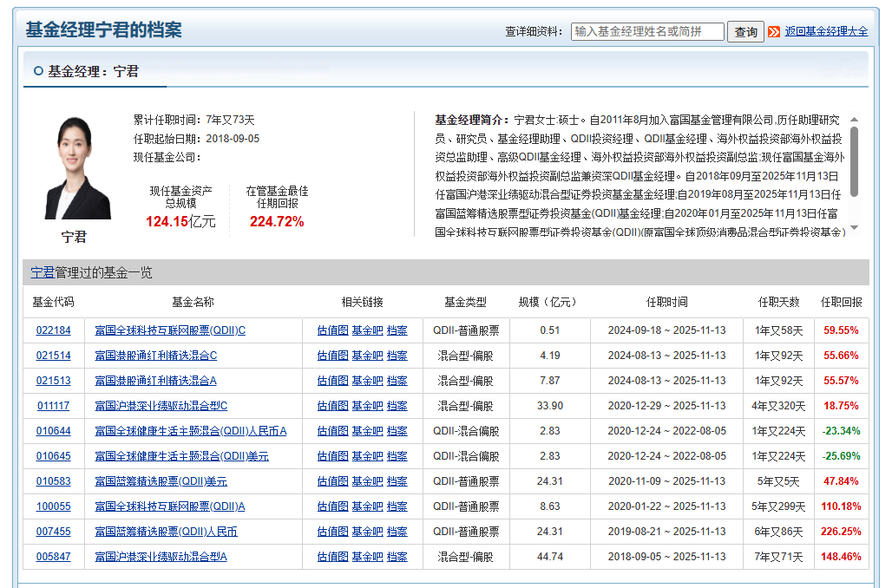The width and height of the screenshot is (892, 588).
Task: Click the 7年又71天 tenure days cell
Action: [779, 557]
